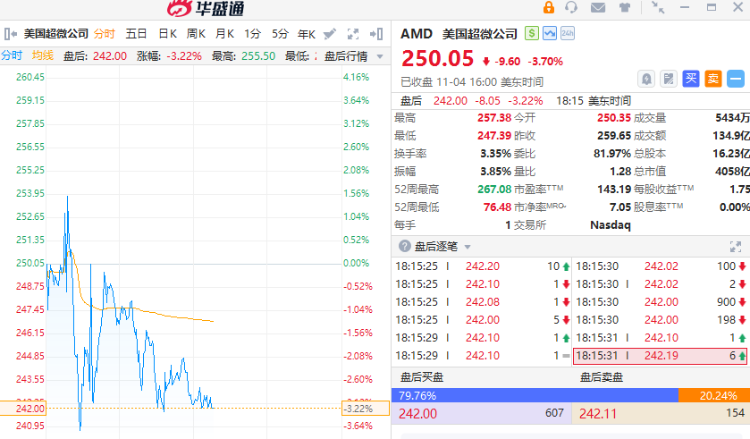
Task: Switch to the 日K chart tab
Action: coord(167,34)
